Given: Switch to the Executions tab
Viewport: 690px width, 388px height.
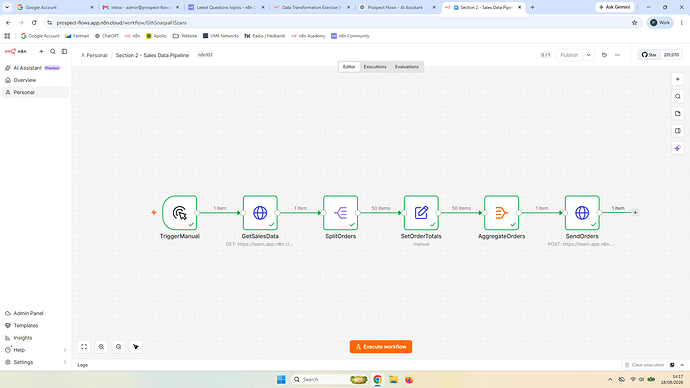Looking at the screenshot, I should pos(375,67).
